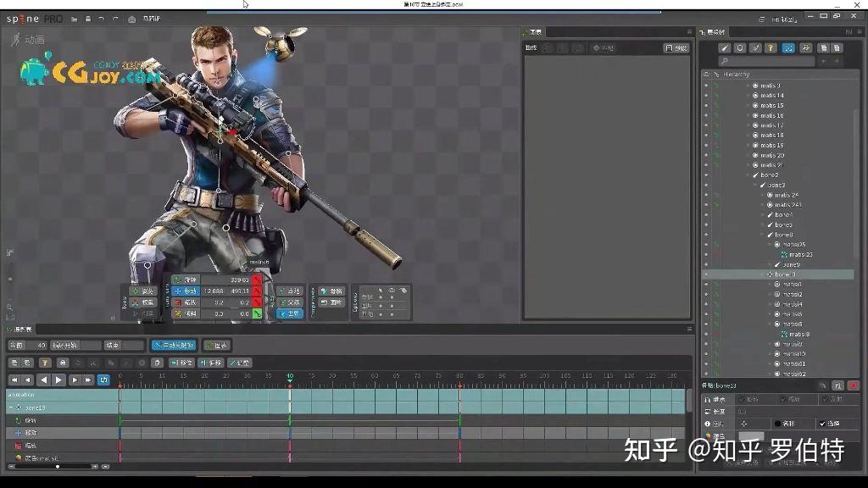Choose the Pose tool
Viewport: 868px width, 488px height.
click(142, 291)
